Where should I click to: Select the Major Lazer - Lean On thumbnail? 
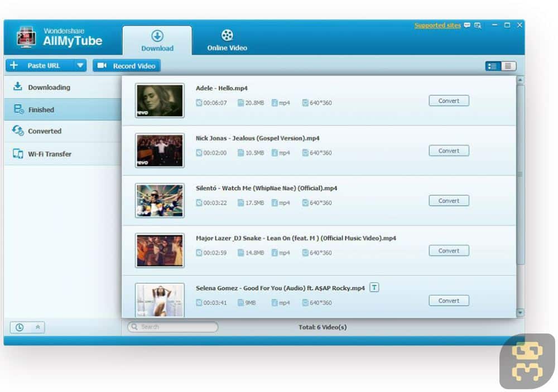[x=160, y=250]
